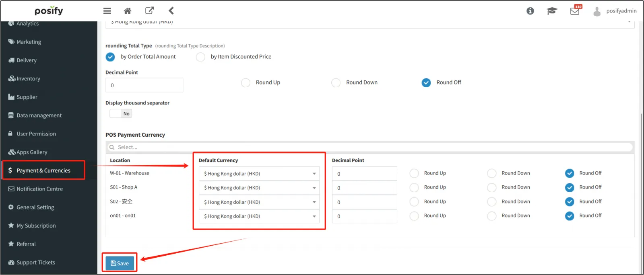
Task: Click the General Setting gear icon
Action: pos(11,207)
